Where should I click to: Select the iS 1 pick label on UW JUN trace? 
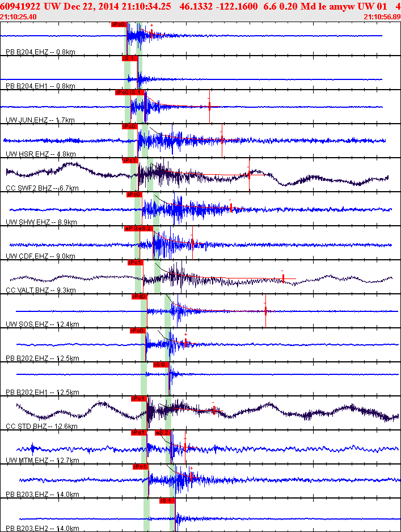pyautogui.click(x=137, y=92)
